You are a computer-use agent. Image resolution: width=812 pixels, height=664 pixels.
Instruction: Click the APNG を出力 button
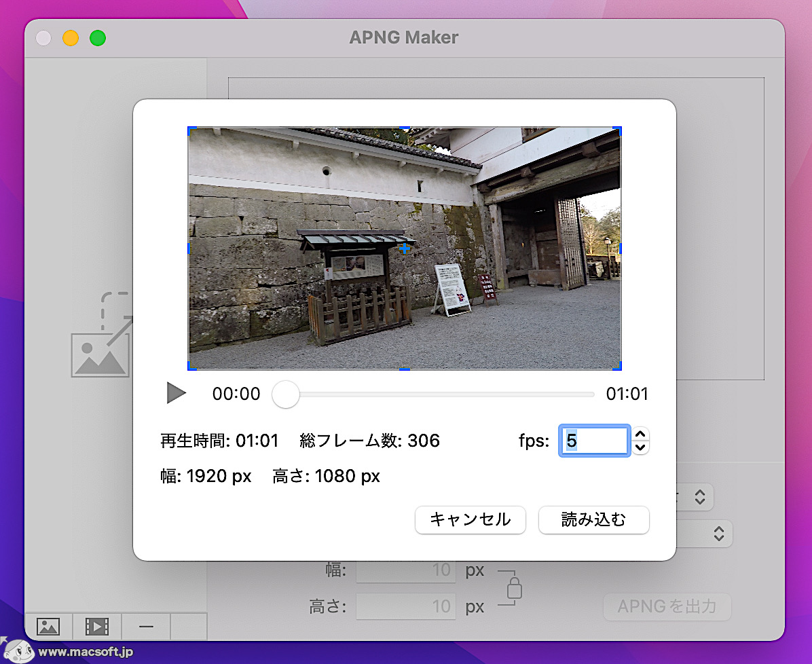point(667,607)
